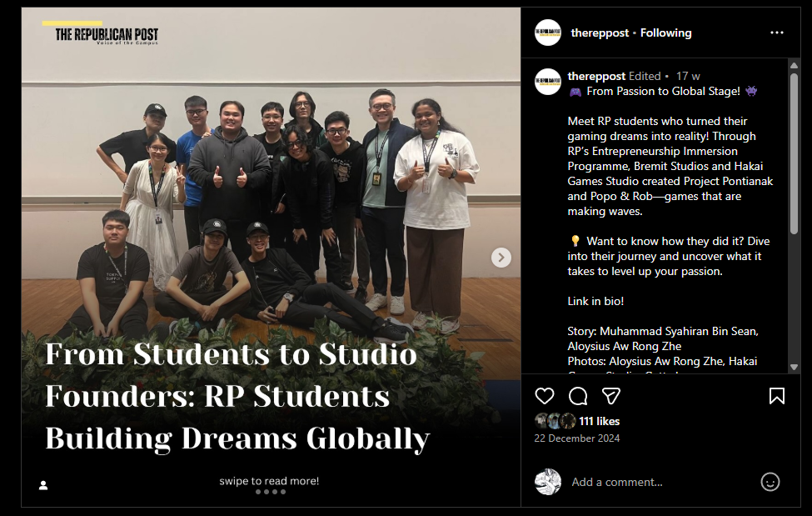Image resolution: width=812 pixels, height=516 pixels.
Task: Click the caption scrollbar up arrow
Action: coord(794,65)
